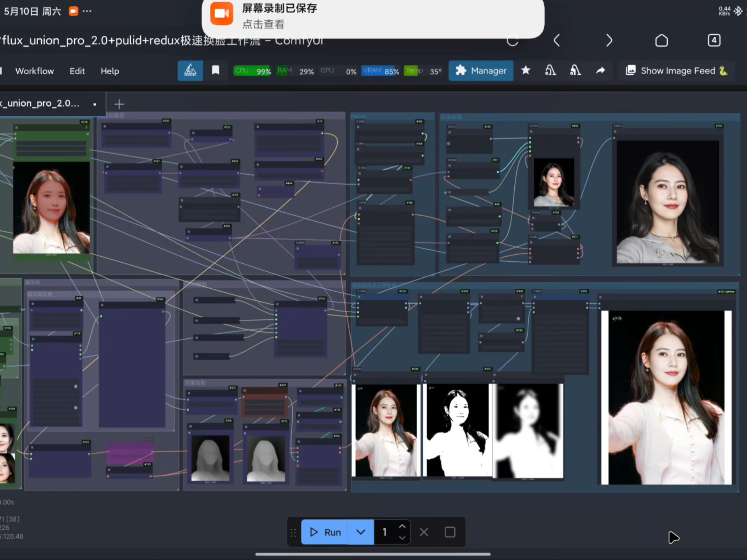
Task: Select the source portrait image with blue hair
Action: tap(51, 208)
